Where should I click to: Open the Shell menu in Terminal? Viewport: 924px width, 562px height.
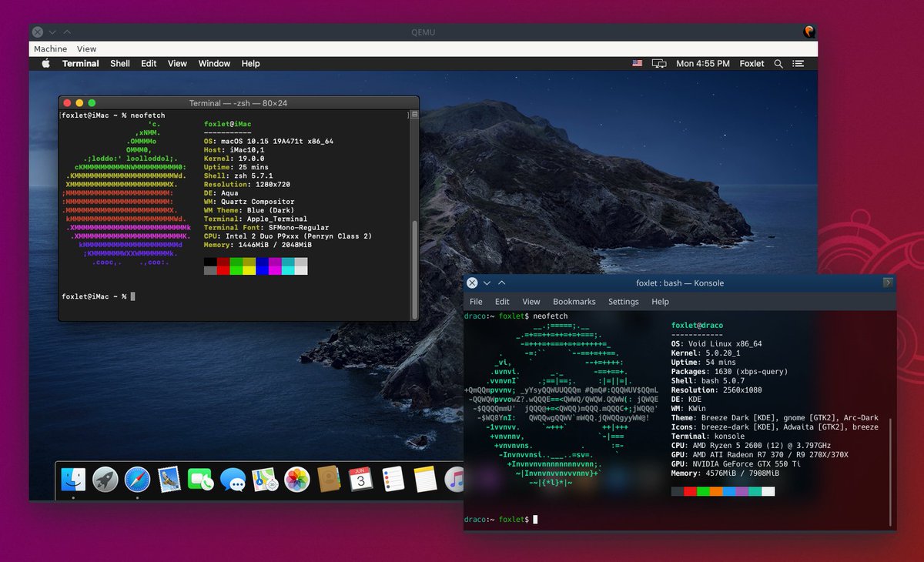click(119, 63)
